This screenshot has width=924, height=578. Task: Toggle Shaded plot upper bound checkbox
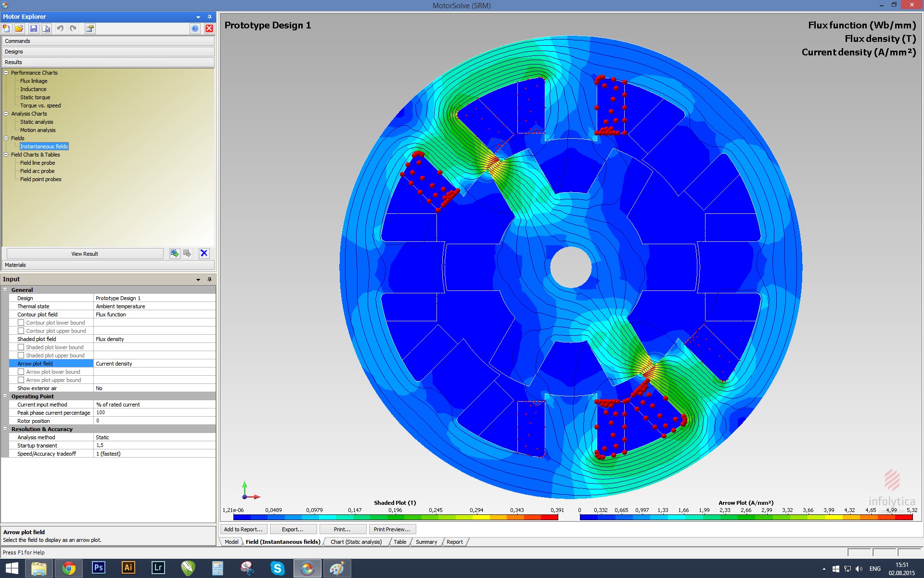pos(21,355)
